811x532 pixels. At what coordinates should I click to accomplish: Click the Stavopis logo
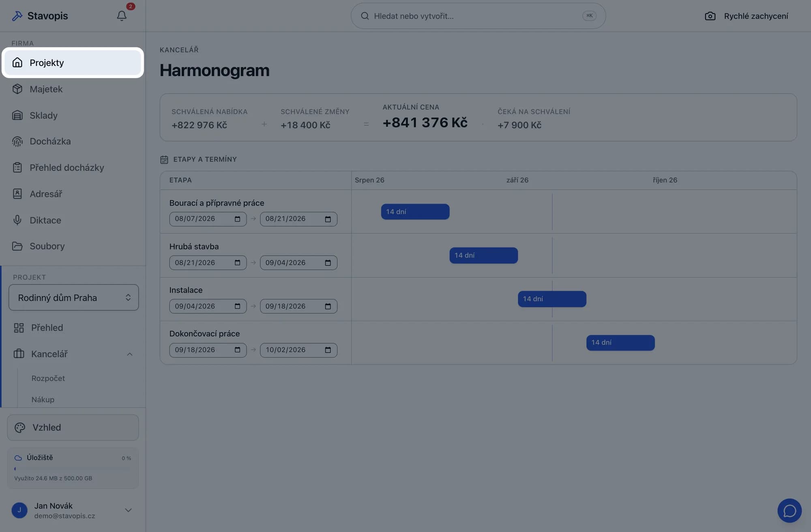click(x=40, y=16)
